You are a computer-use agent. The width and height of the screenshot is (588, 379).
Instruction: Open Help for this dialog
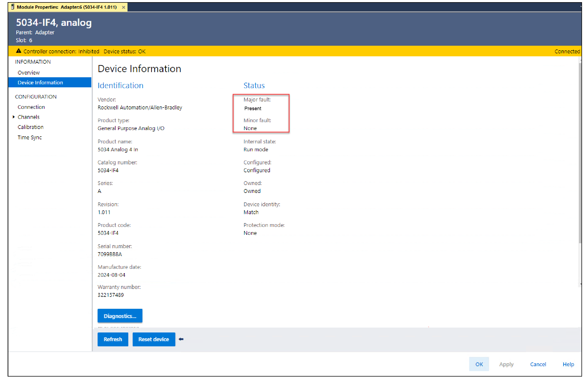(568, 364)
